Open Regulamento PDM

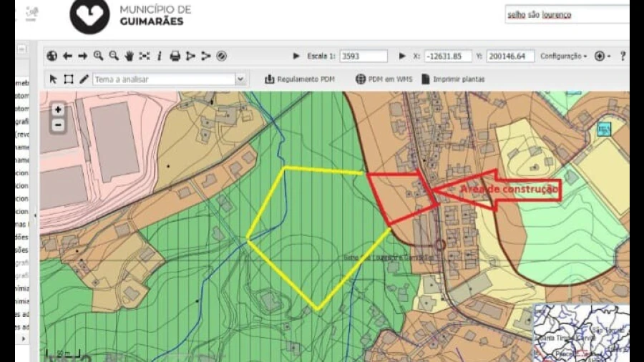pyautogui.click(x=300, y=79)
